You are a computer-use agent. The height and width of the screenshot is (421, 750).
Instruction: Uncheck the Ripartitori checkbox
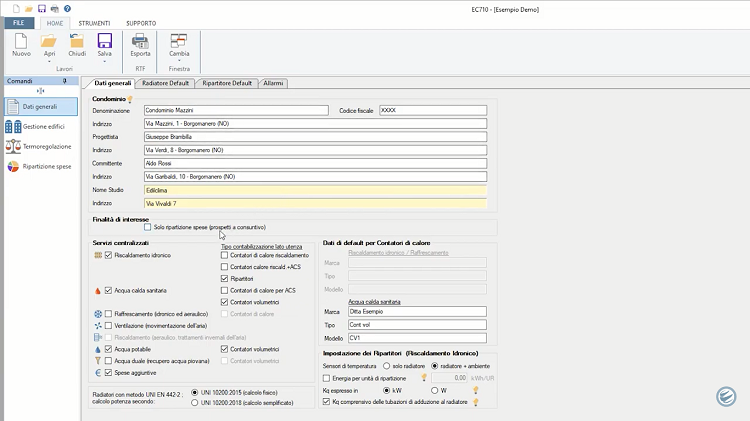224,278
